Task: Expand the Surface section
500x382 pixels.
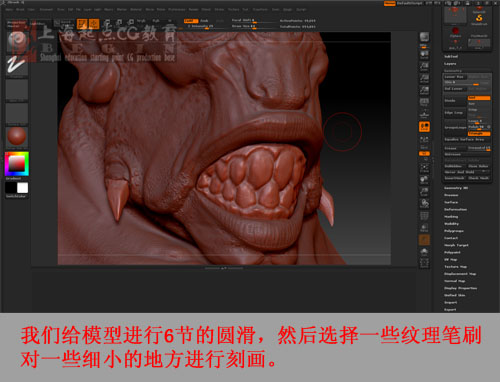Action: tap(451, 202)
